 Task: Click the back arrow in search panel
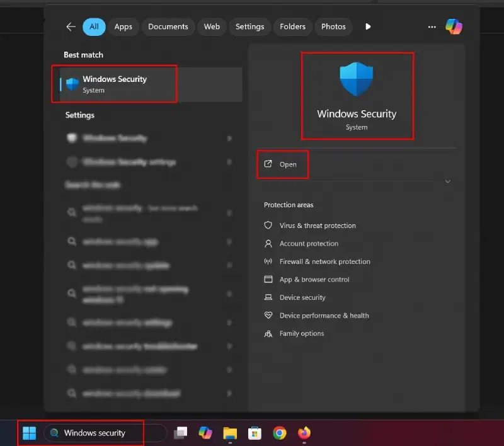coord(71,26)
